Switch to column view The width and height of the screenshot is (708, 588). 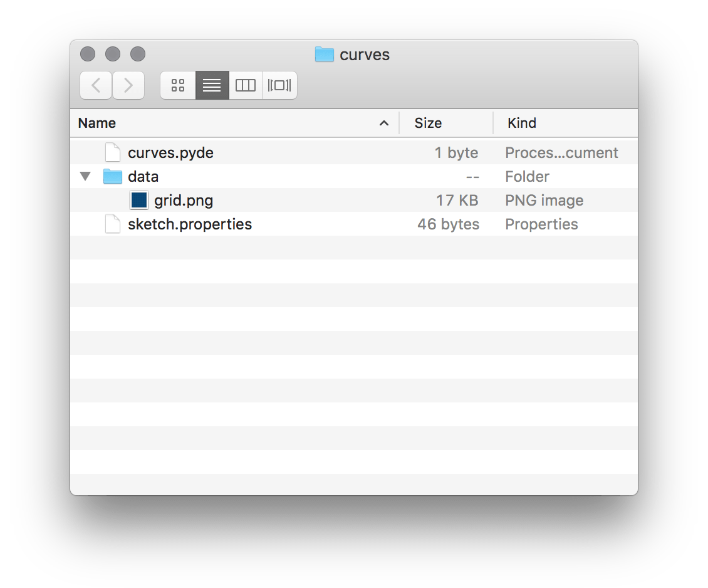(x=246, y=85)
